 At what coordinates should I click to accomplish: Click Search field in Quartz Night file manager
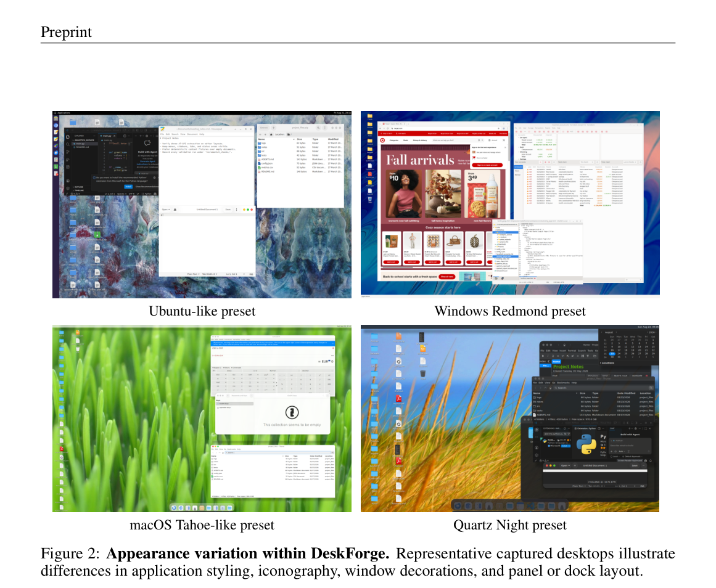(x=601, y=388)
